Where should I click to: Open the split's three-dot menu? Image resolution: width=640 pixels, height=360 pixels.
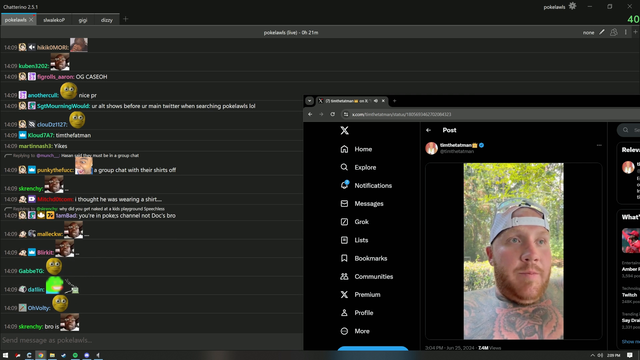(x=625, y=32)
